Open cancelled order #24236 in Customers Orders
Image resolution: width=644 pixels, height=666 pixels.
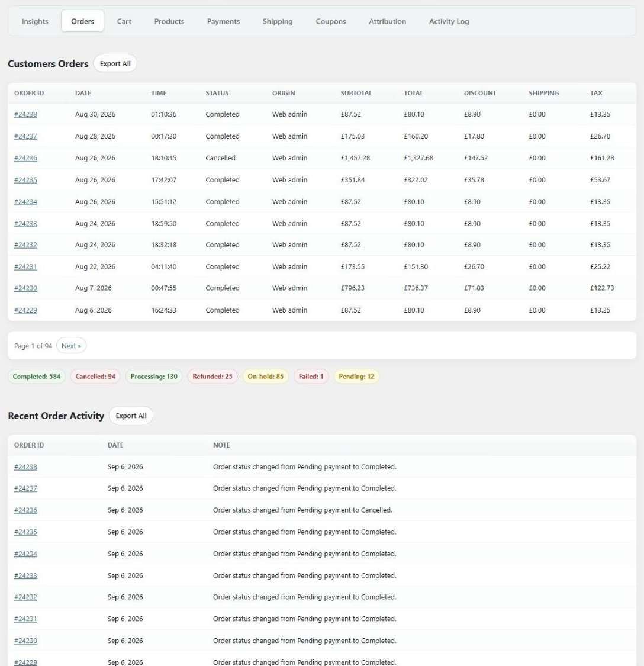[25, 158]
